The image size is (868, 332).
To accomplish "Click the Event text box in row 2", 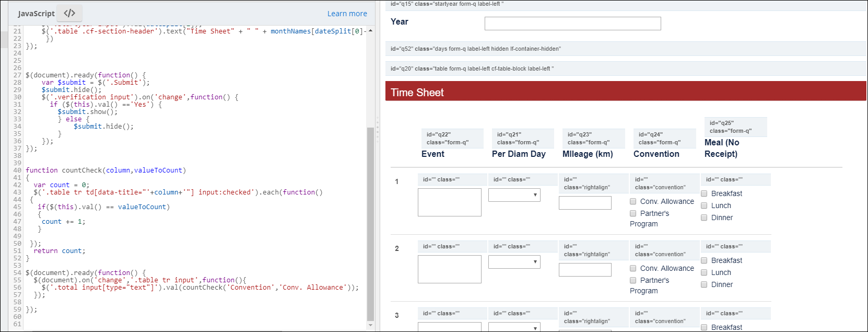I will coord(450,269).
